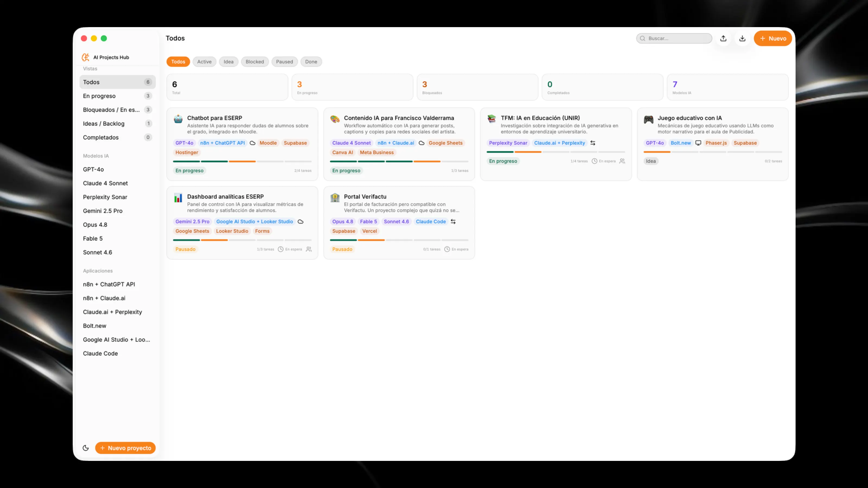The image size is (868, 488).
Task: Select the Paused filter pill
Action: pyautogui.click(x=284, y=62)
